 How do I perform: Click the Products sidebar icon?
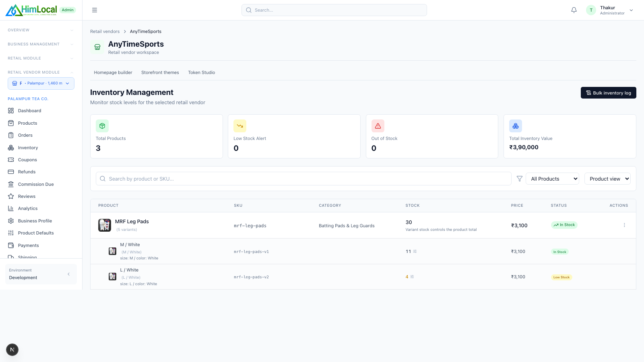tap(11, 123)
